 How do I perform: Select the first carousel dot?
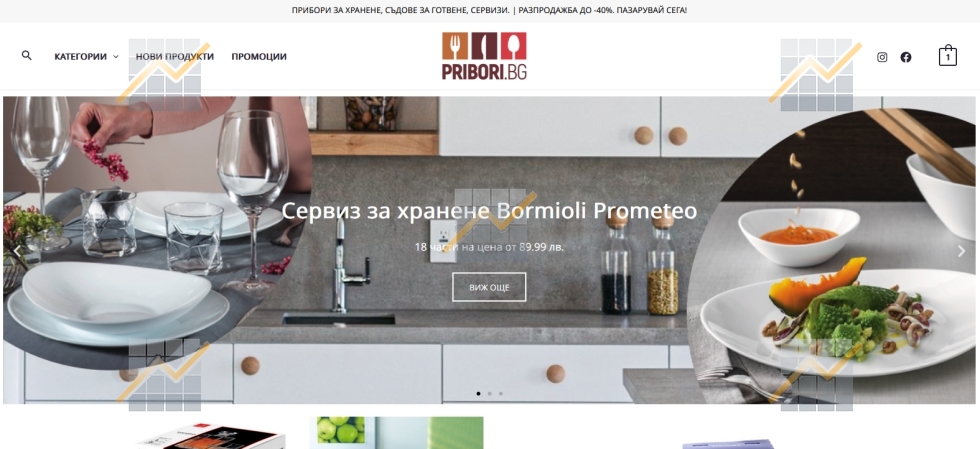(x=479, y=393)
